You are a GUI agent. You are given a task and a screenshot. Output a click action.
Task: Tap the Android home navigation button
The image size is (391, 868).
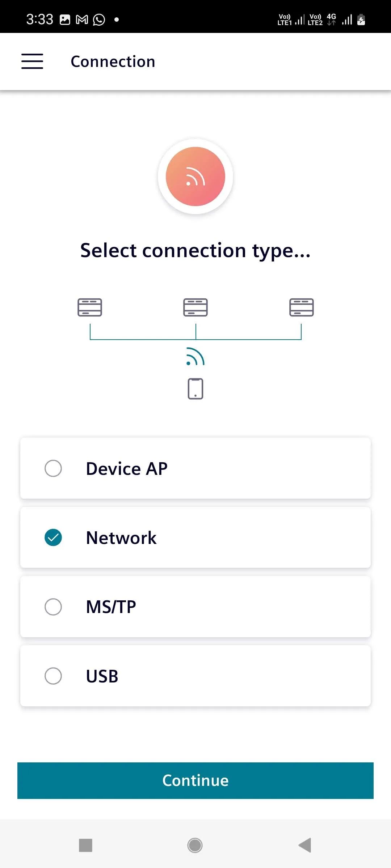click(195, 845)
